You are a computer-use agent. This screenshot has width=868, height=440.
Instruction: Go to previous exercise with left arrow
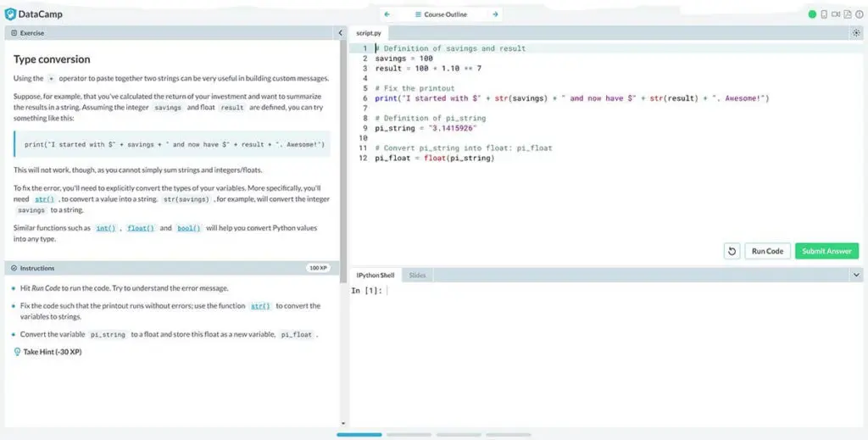click(387, 14)
